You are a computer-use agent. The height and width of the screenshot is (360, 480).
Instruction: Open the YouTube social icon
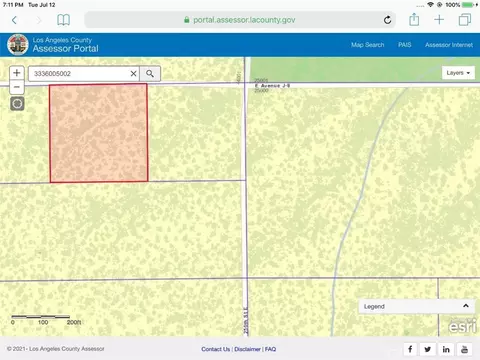(464, 349)
